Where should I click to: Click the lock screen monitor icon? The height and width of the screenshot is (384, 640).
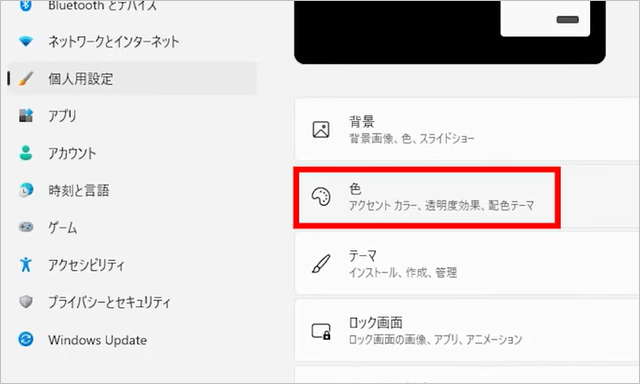(x=321, y=331)
